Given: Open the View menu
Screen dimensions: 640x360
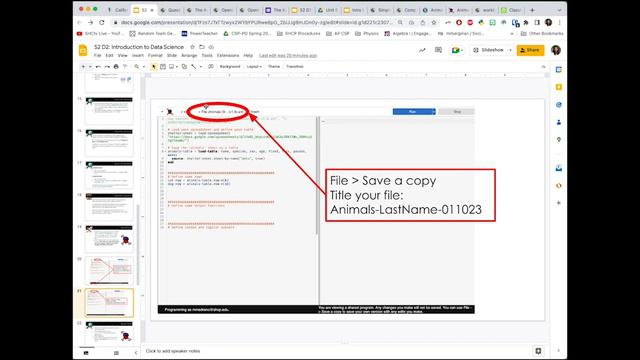Looking at the screenshot, I should [122, 56].
